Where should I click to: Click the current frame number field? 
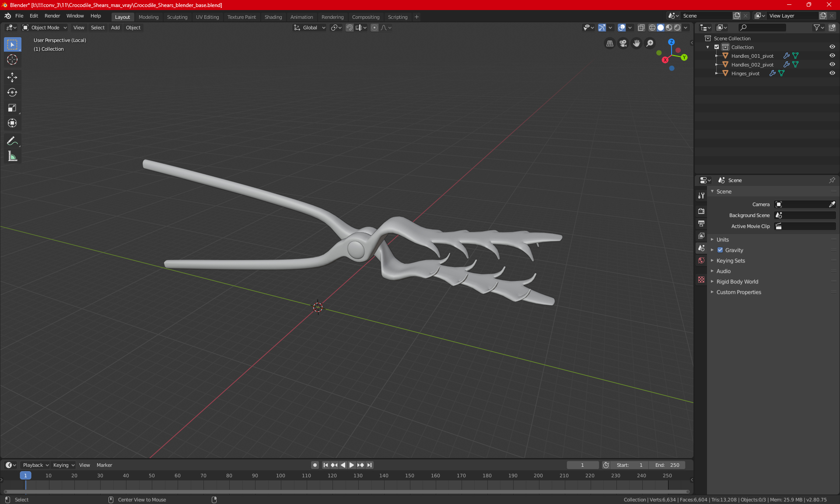point(582,465)
